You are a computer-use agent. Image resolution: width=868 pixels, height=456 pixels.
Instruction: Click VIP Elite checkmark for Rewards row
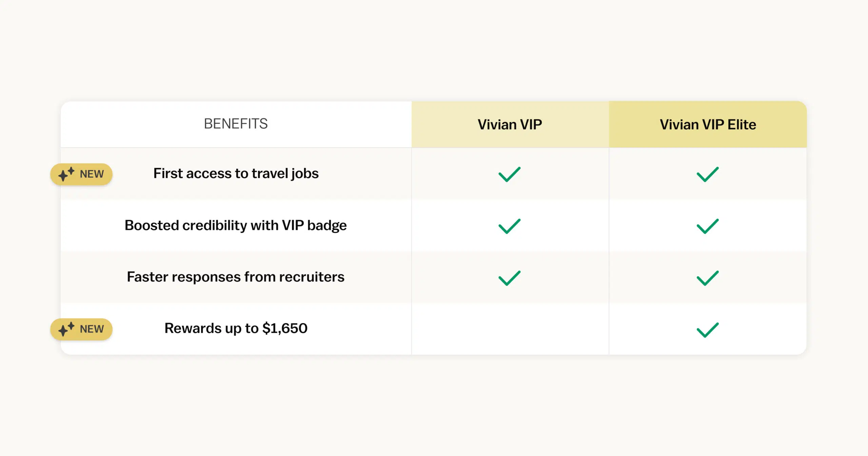708,330
